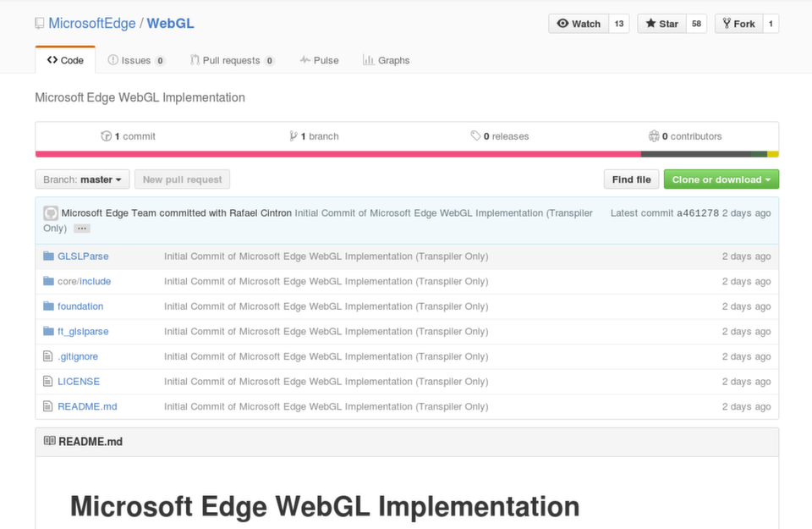Switch to the Issues tab
812x529 pixels.
136,60
